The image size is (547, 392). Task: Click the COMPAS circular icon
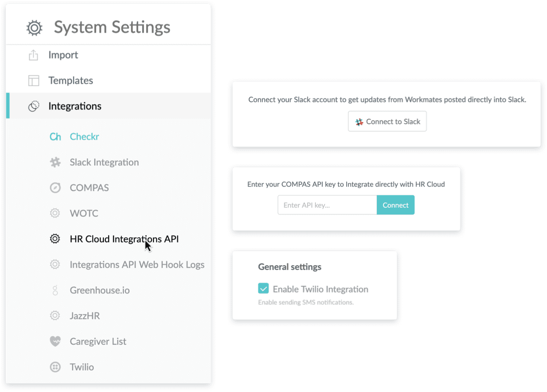pyautogui.click(x=55, y=188)
